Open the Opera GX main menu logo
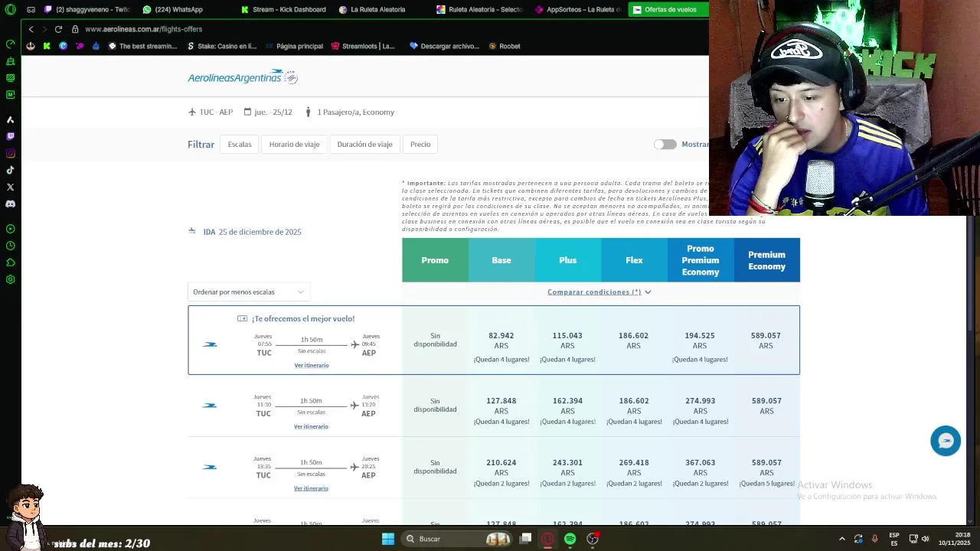The height and width of the screenshot is (551, 980). (10, 9)
